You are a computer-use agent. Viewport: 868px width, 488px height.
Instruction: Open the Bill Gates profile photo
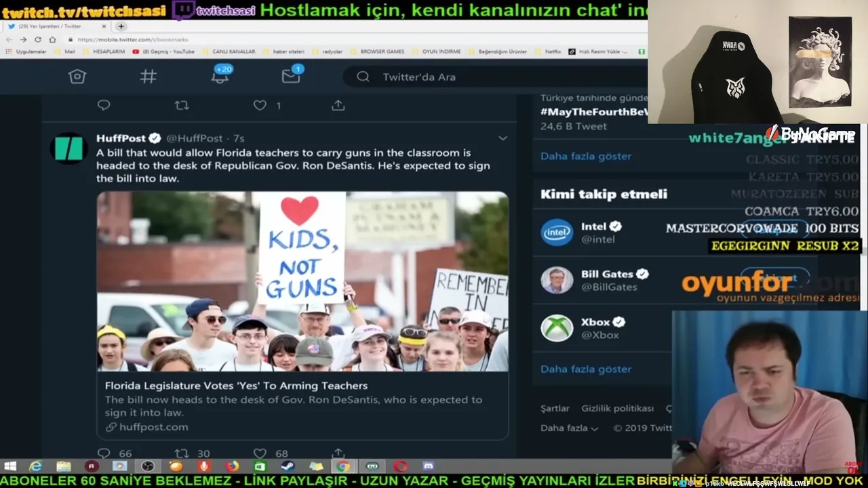tap(557, 280)
